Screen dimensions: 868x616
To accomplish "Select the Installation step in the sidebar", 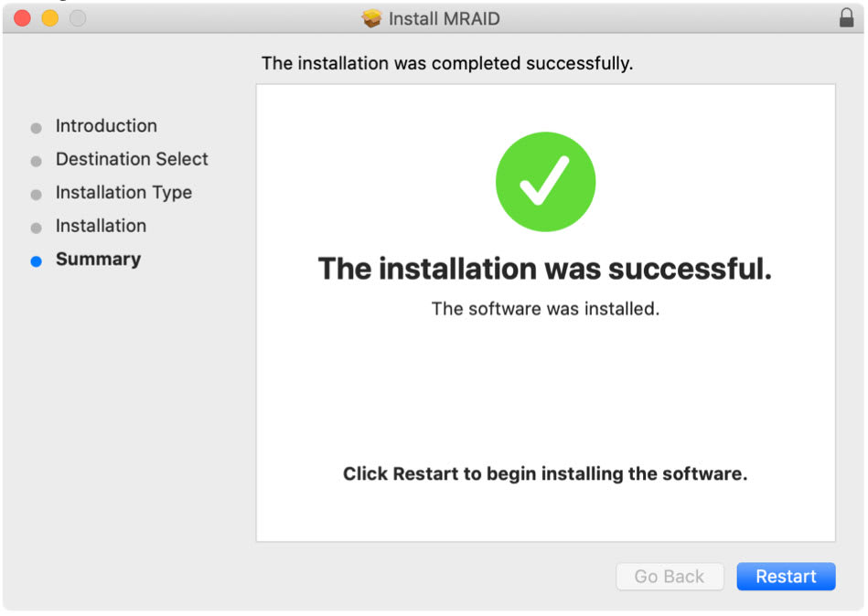I will tap(101, 226).
